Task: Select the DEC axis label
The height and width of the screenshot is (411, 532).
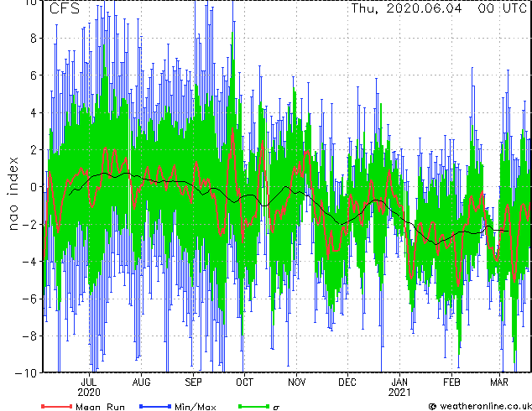Action: [347, 382]
